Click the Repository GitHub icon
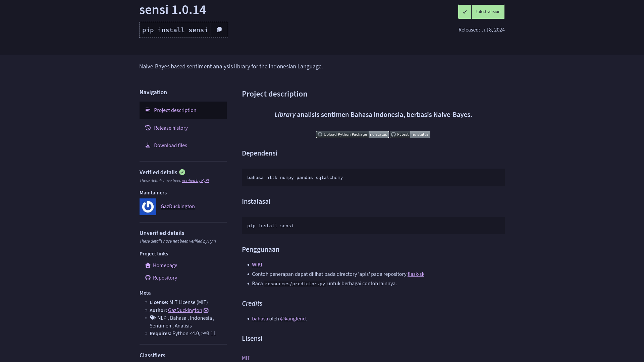The image size is (644, 362). [x=148, y=278]
